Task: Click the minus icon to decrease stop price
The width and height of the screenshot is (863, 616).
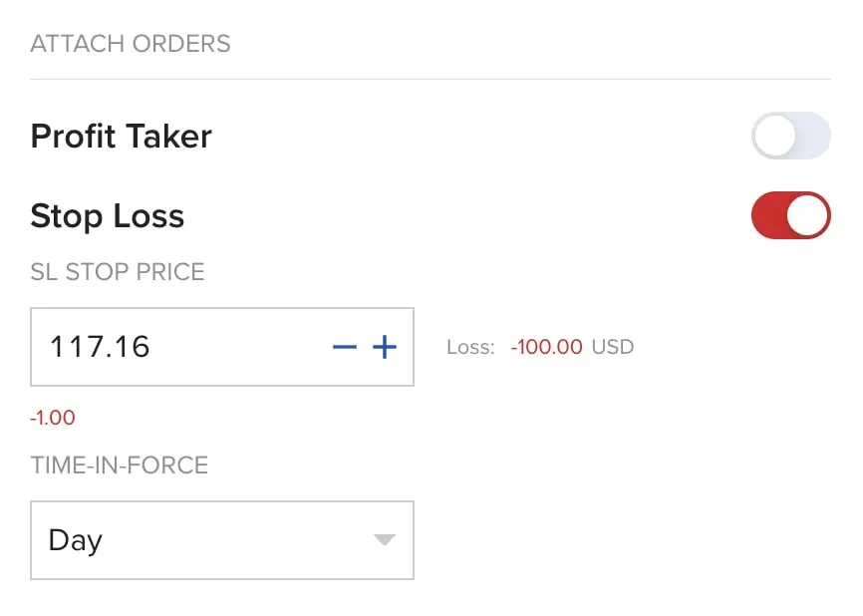Action: pos(344,347)
